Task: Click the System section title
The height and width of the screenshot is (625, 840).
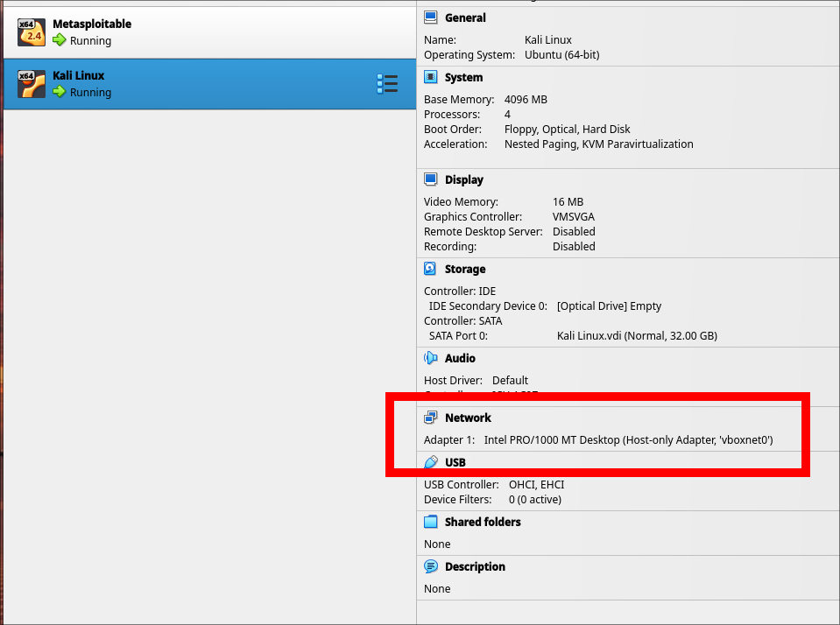Action: click(x=463, y=77)
